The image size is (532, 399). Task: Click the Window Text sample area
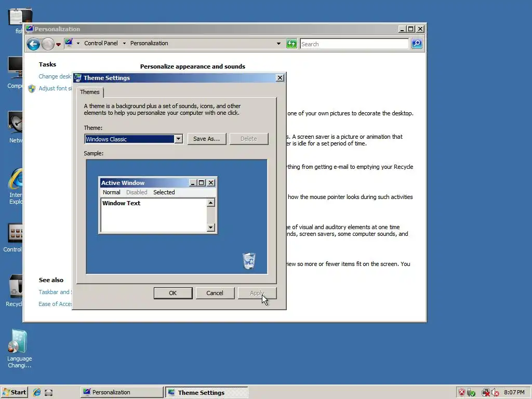154,215
